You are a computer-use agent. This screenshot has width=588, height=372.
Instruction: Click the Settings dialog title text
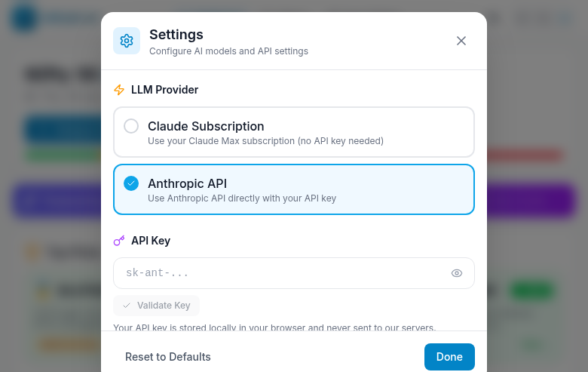tap(176, 34)
